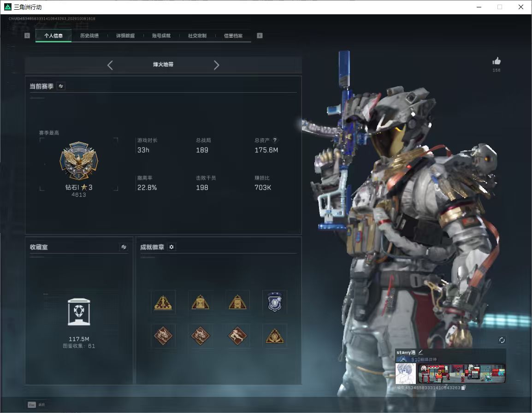532x413 pixels.
Task: Toggle the 收藏室 swap view icon
Action: tap(124, 247)
